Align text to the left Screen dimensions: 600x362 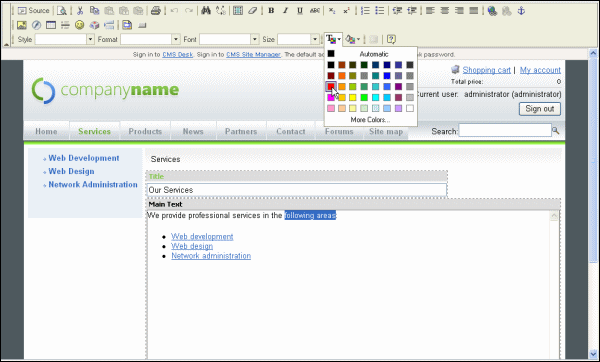(430, 11)
